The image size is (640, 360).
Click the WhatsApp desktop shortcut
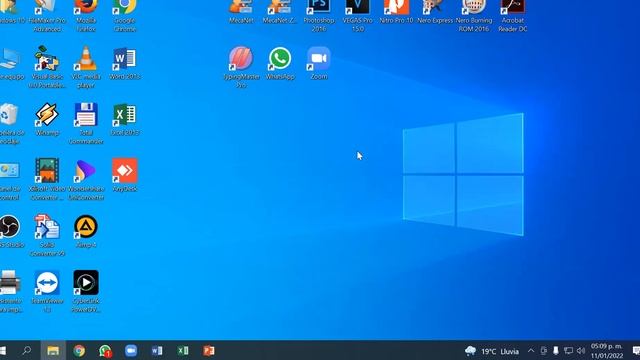pyautogui.click(x=280, y=63)
